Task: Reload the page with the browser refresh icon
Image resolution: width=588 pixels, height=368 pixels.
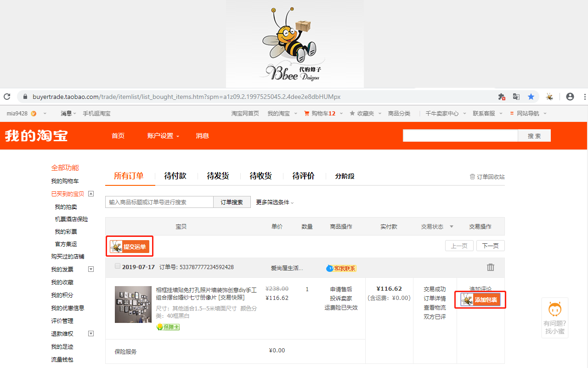Action: 7,97
